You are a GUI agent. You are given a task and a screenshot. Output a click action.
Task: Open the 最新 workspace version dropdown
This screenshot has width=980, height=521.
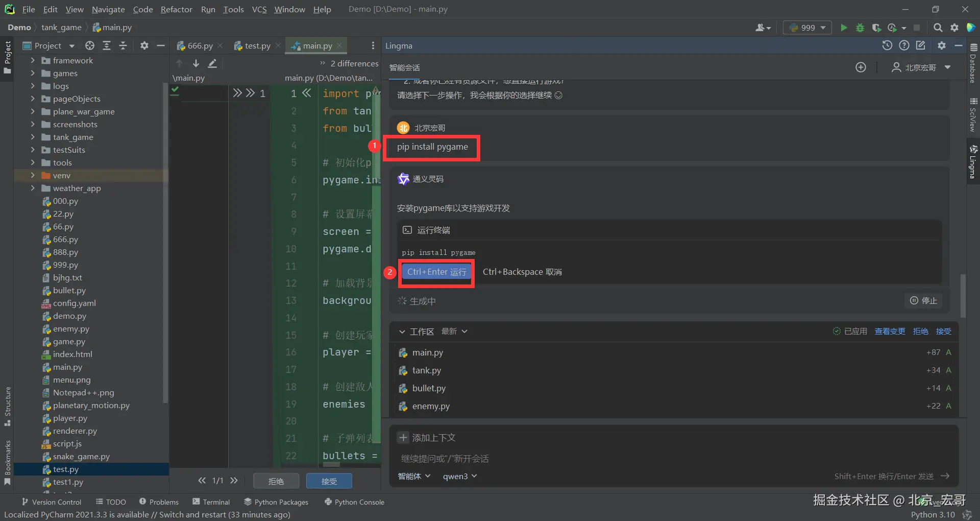tap(454, 331)
